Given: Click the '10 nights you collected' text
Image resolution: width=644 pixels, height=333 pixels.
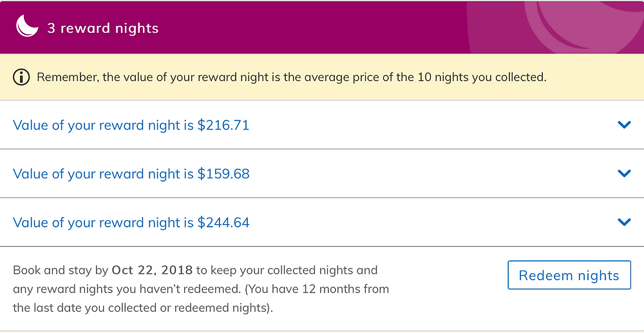Looking at the screenshot, I should click(x=482, y=77).
